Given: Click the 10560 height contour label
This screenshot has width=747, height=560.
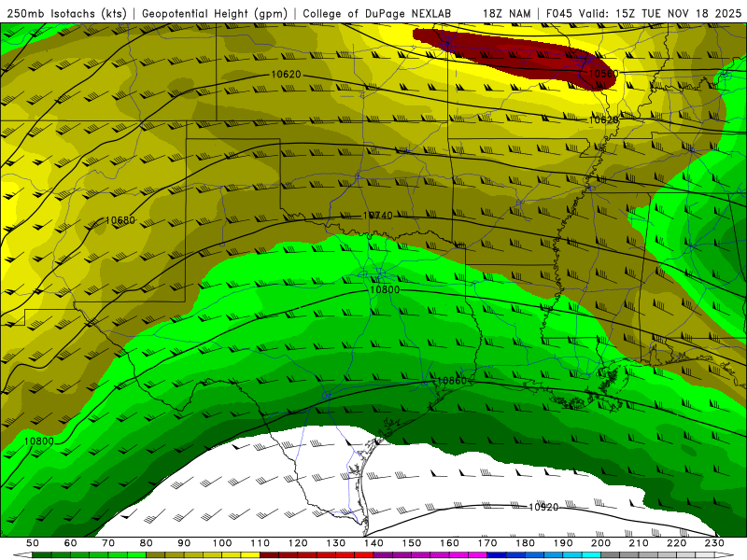Looking at the screenshot, I should coord(603,74).
